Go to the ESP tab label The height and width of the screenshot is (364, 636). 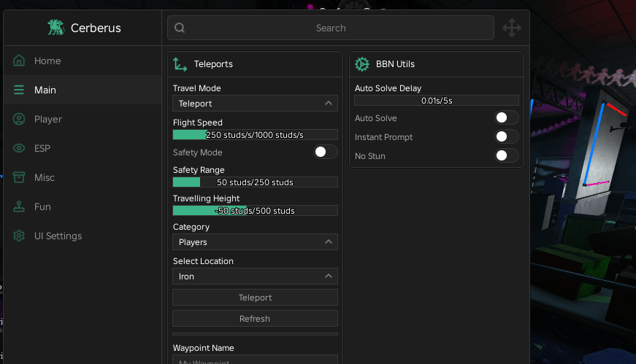click(x=42, y=148)
